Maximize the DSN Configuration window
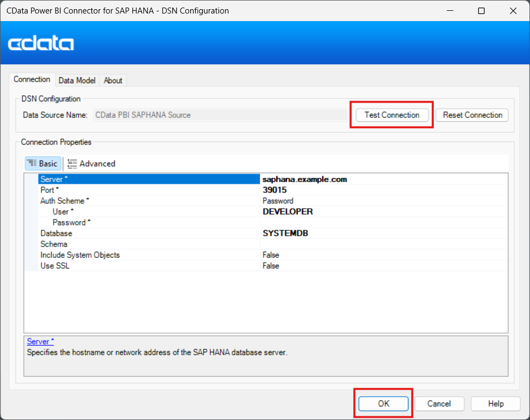This screenshot has height=420, width=530. [481, 11]
